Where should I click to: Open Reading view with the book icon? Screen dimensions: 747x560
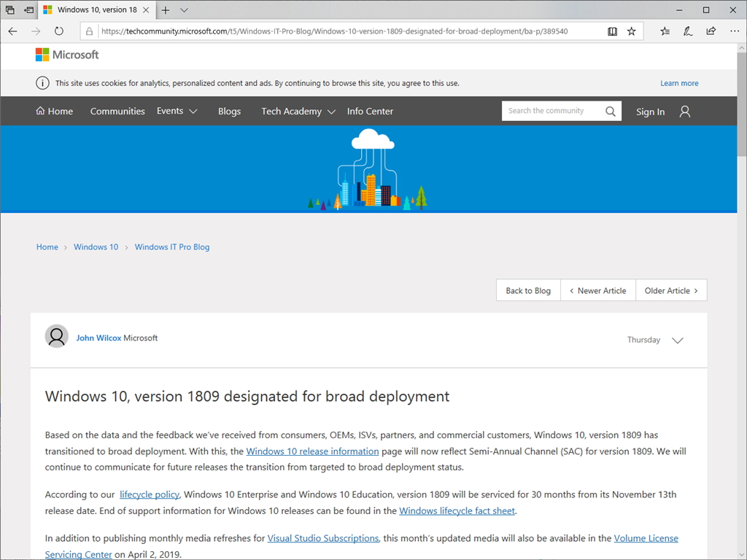click(x=612, y=31)
